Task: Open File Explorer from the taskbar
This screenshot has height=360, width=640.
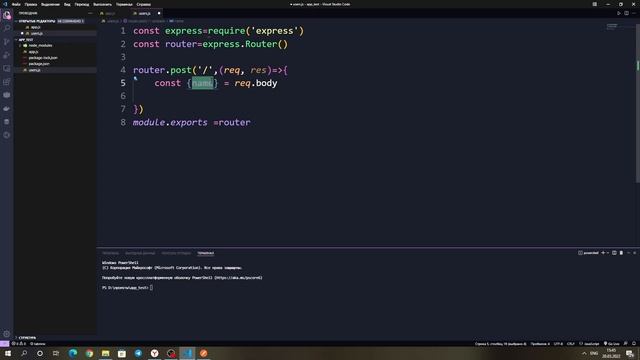Action: point(106,353)
